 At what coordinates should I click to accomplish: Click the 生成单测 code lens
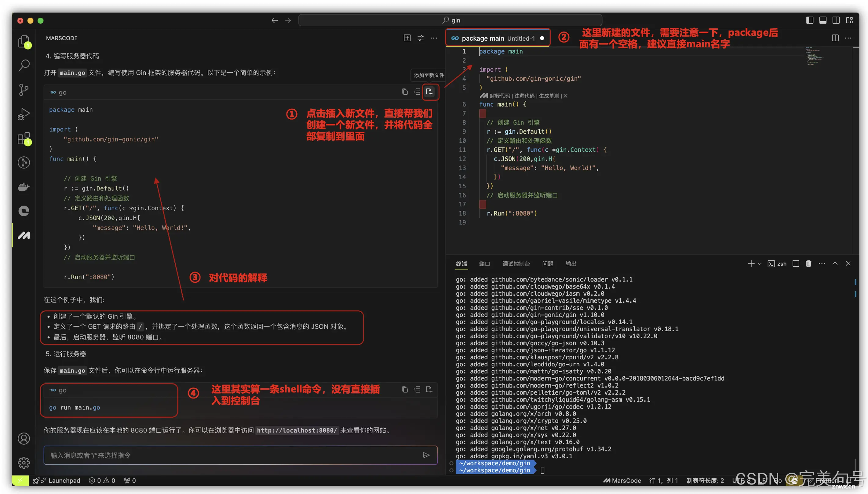pos(549,96)
